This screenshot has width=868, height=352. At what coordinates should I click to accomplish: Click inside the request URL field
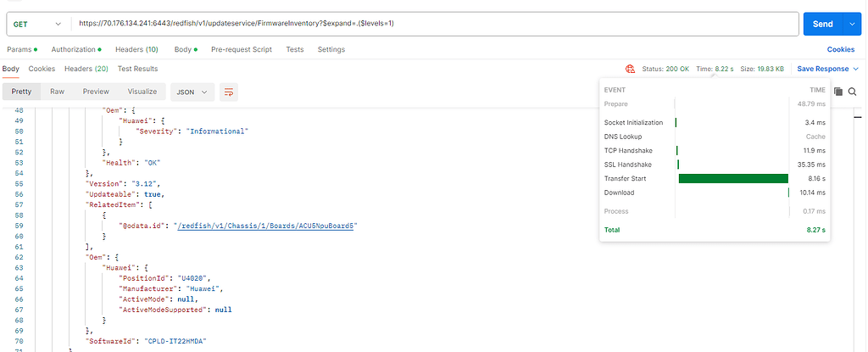(424, 24)
